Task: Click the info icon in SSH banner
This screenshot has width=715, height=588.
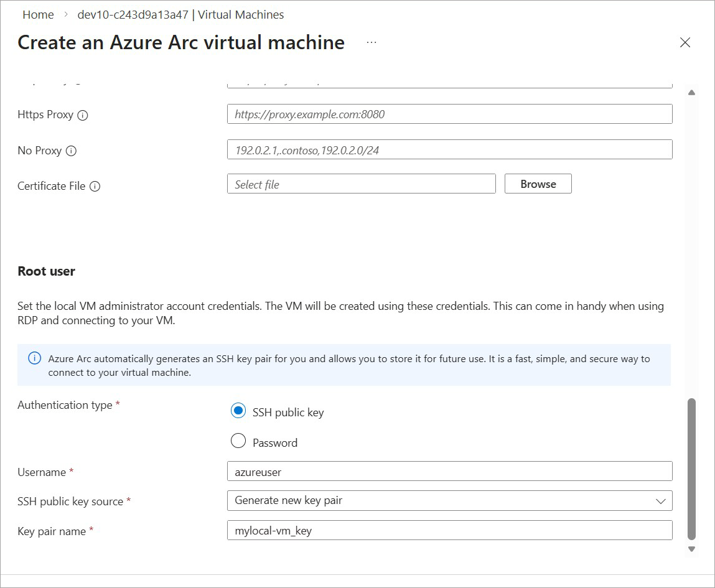Action: pos(35,358)
